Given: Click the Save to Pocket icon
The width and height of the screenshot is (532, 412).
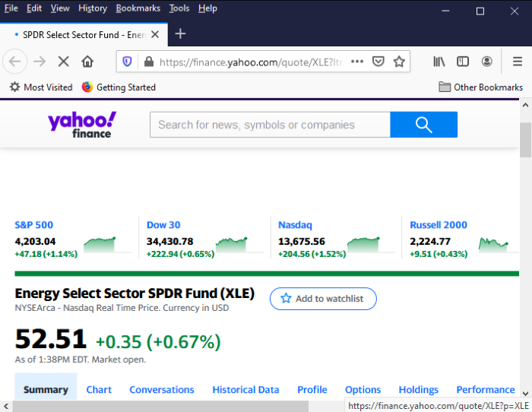Looking at the screenshot, I should [378, 62].
